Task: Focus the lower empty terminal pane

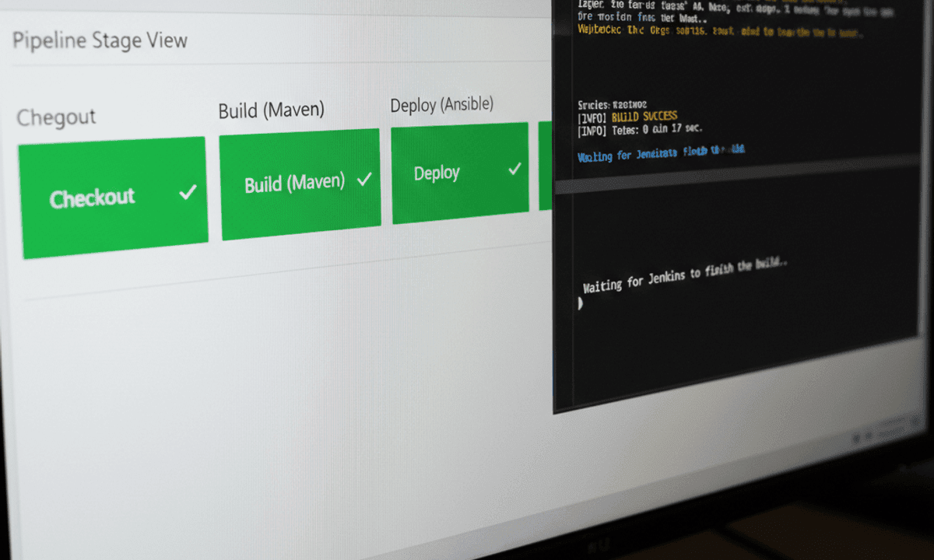Action: 736,350
